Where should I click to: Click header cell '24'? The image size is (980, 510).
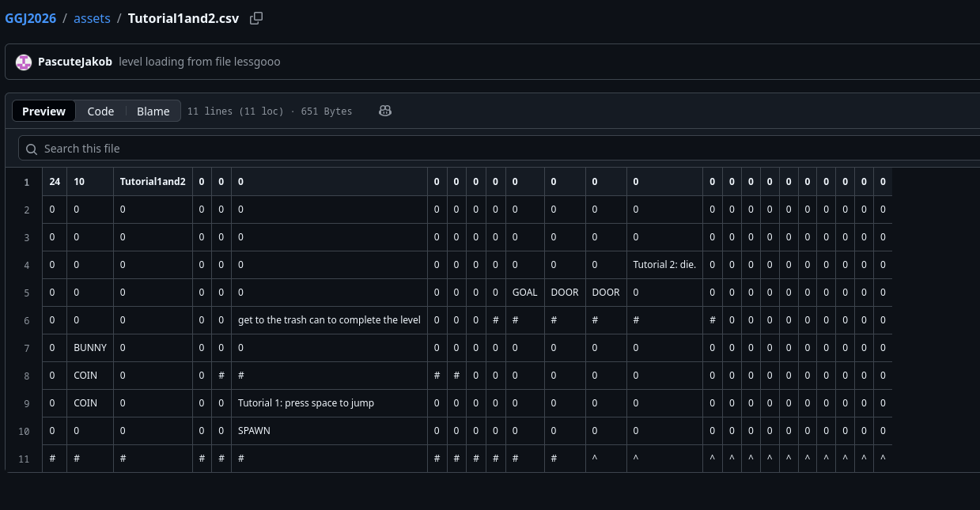(x=55, y=182)
